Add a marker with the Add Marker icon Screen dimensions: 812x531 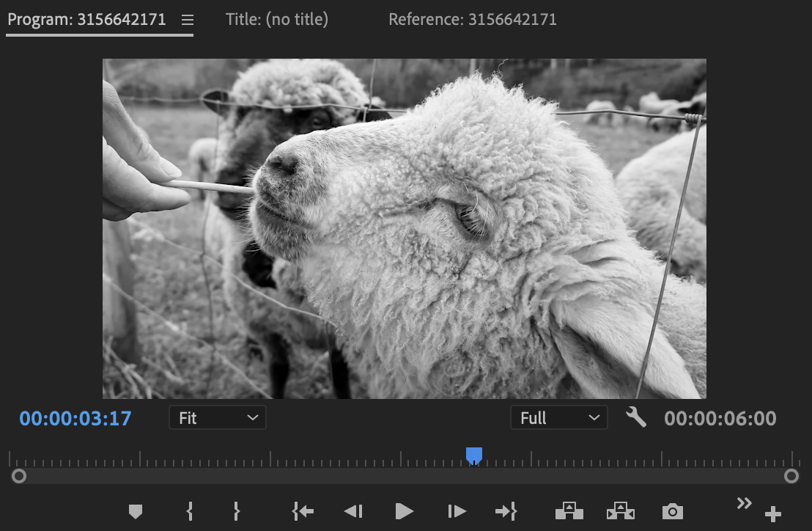[135, 511]
